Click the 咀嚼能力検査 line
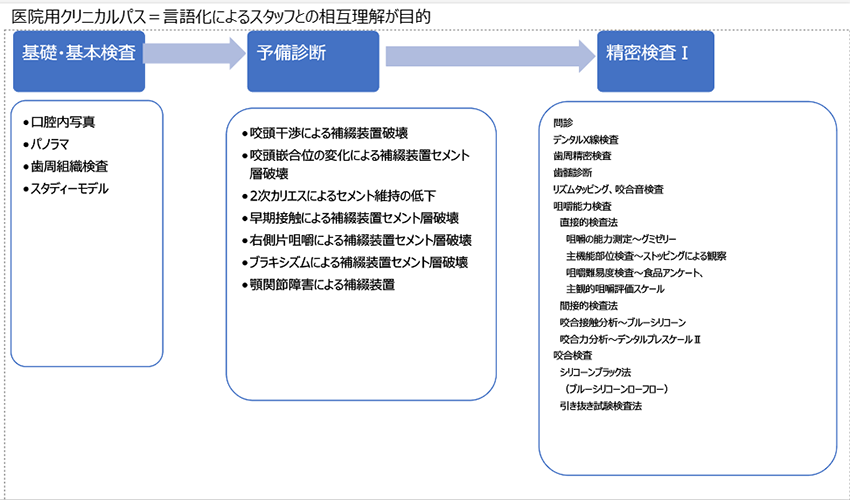 click(582, 206)
